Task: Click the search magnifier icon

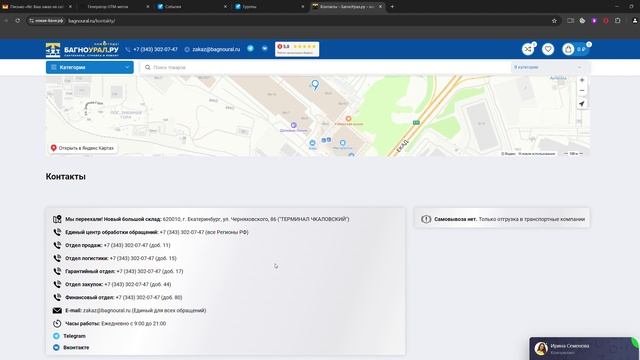Action: (x=148, y=67)
